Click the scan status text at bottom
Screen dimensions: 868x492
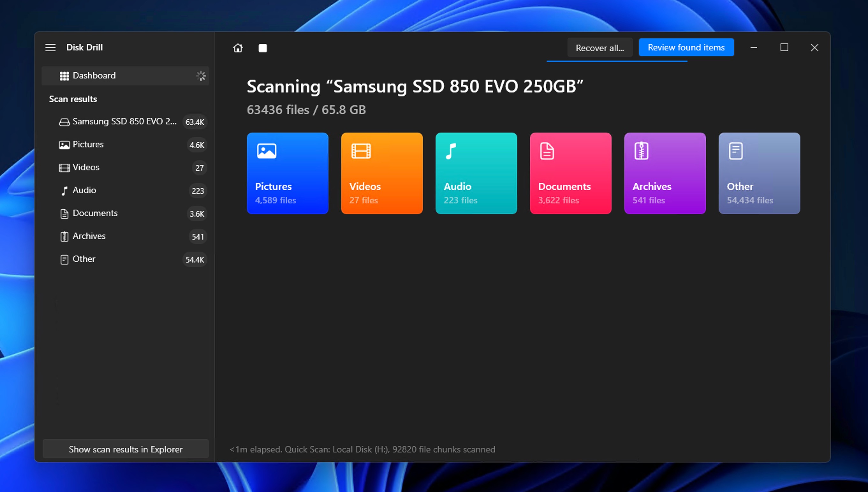coord(362,449)
